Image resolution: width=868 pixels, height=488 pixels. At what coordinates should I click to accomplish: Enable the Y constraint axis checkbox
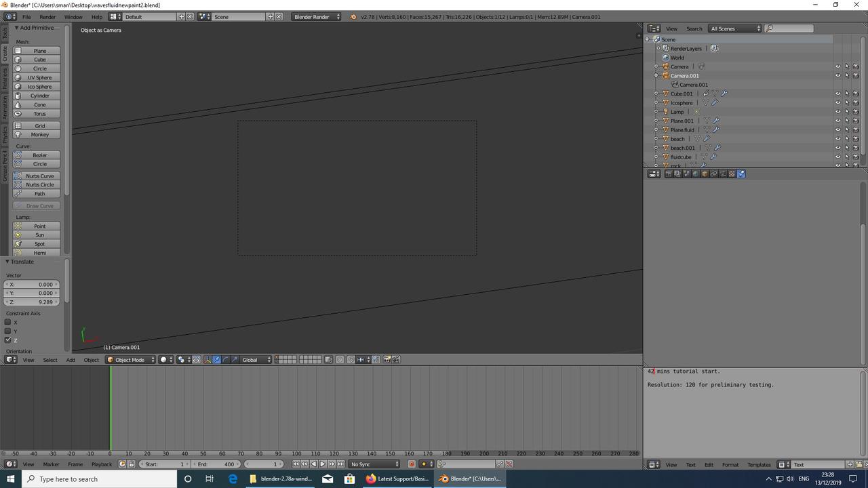(x=8, y=331)
